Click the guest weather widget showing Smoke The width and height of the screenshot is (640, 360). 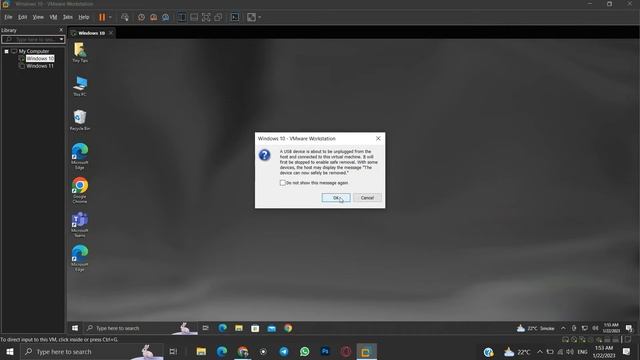click(x=536, y=328)
